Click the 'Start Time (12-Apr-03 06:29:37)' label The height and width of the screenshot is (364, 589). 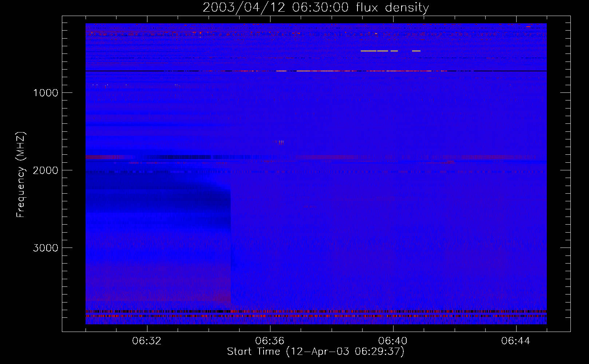[x=316, y=352]
